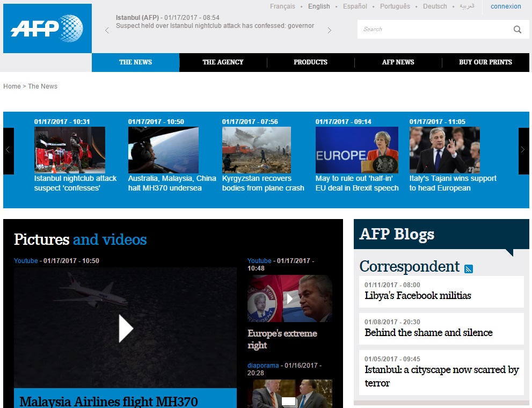
Task: Open 'Europe's extreme right' title
Action: point(282,339)
